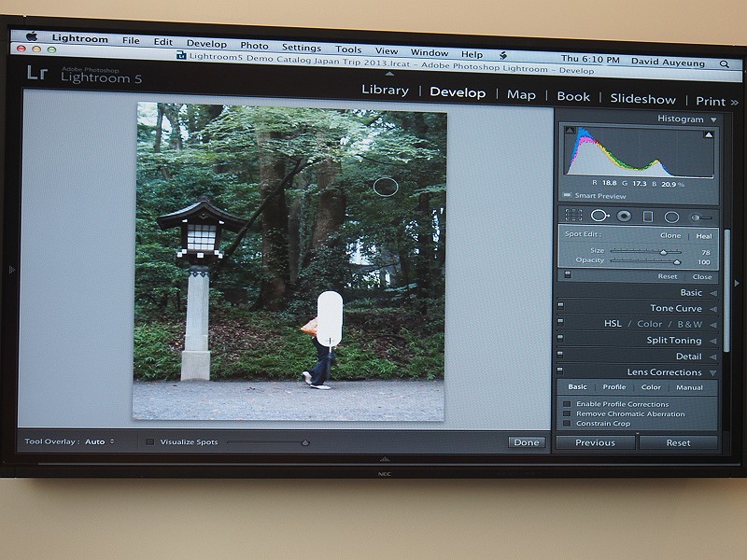Click the Spot Edit Size slider handle

click(663, 251)
